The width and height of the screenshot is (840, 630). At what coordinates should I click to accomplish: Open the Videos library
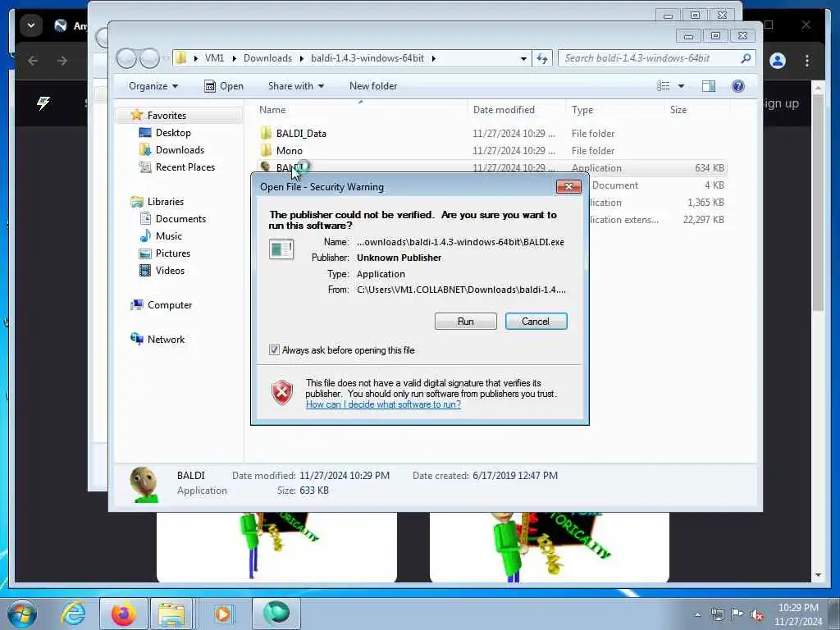170,271
